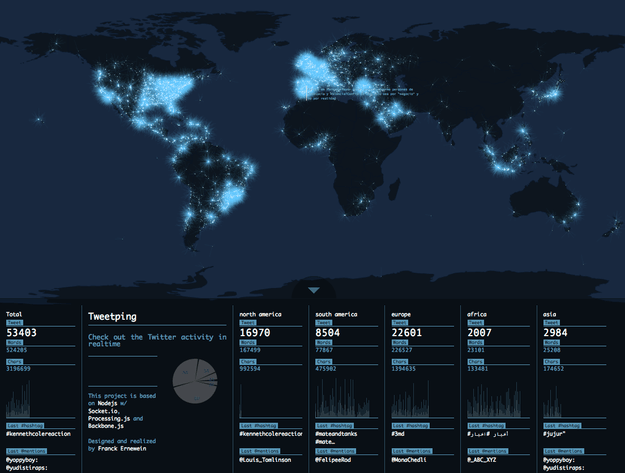This screenshot has height=473, width=625.
Task: Click africa chars value 133481
Action: pos(478,369)
